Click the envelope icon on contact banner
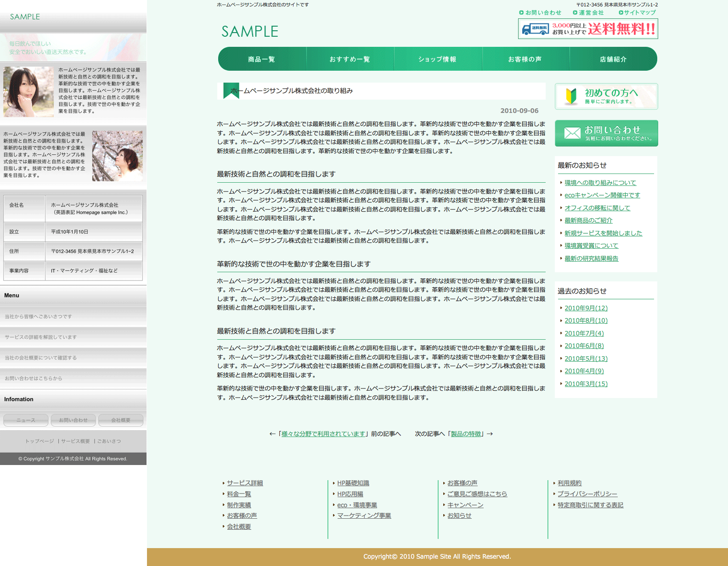 click(x=572, y=133)
